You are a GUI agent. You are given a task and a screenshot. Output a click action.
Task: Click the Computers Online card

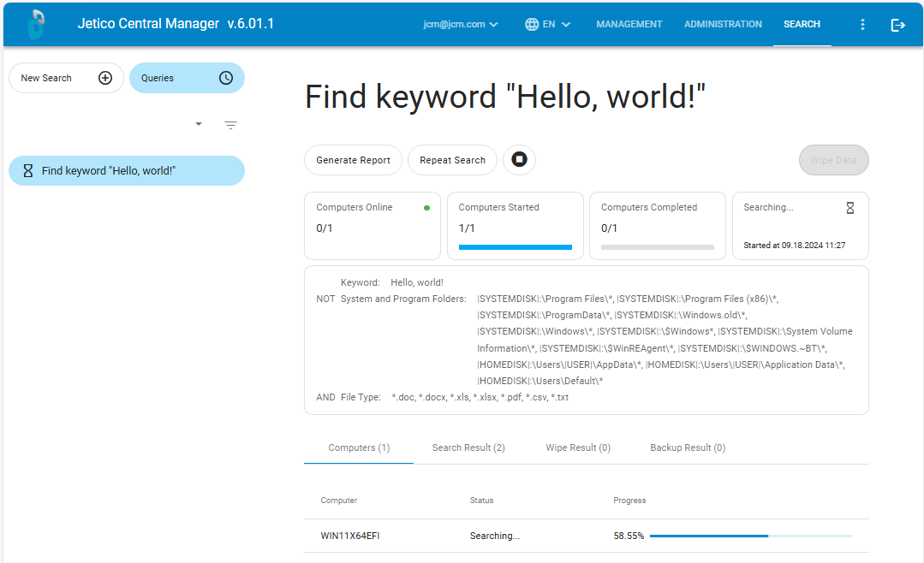click(373, 226)
